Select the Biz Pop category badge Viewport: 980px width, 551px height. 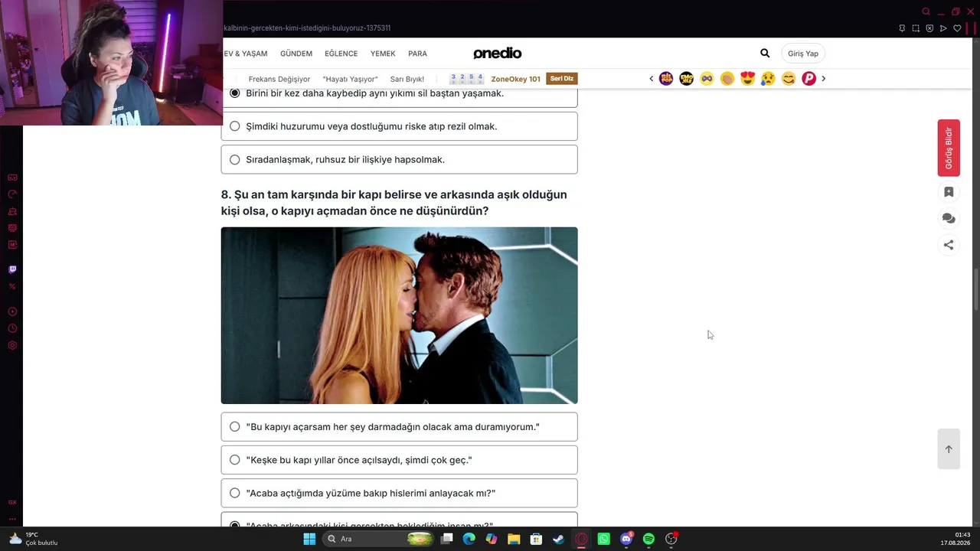point(666,78)
